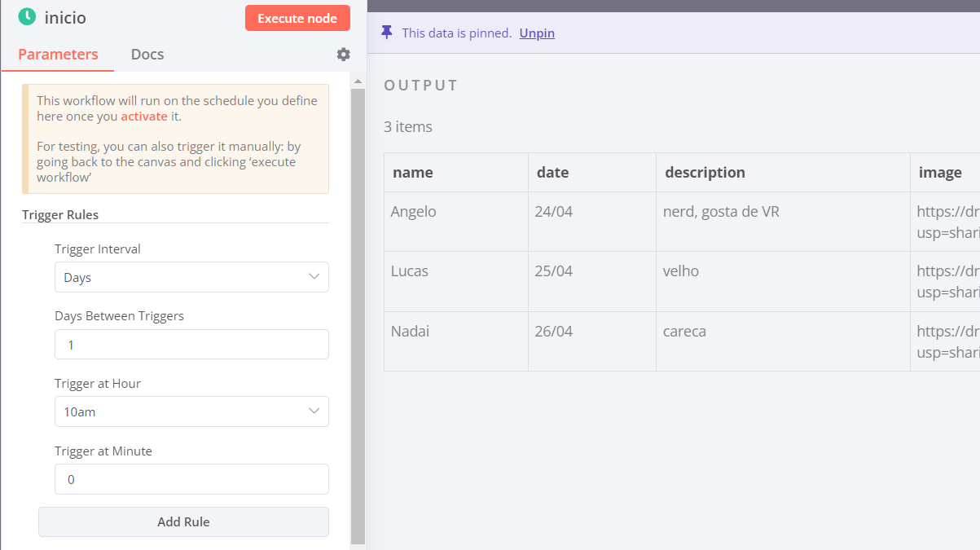Viewport: 980px width, 550px height.
Task: Unpin the pinned output data
Action: coord(537,33)
